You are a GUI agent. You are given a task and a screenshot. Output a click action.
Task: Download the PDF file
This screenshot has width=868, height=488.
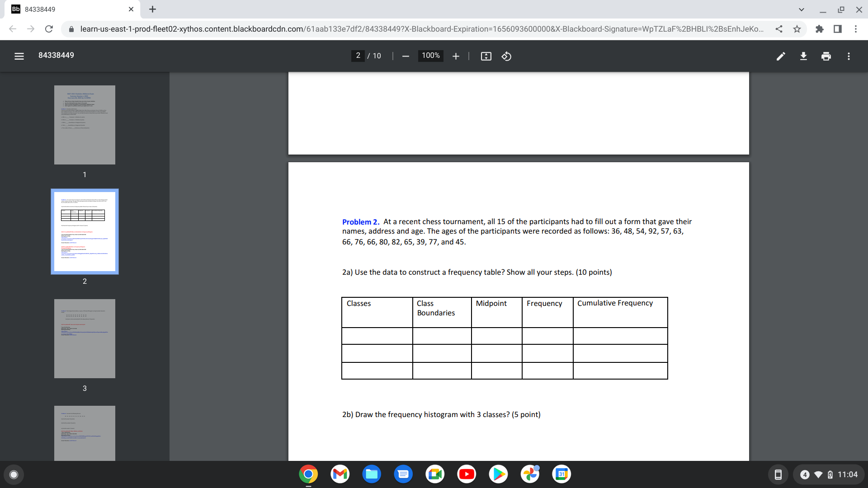pyautogui.click(x=803, y=56)
